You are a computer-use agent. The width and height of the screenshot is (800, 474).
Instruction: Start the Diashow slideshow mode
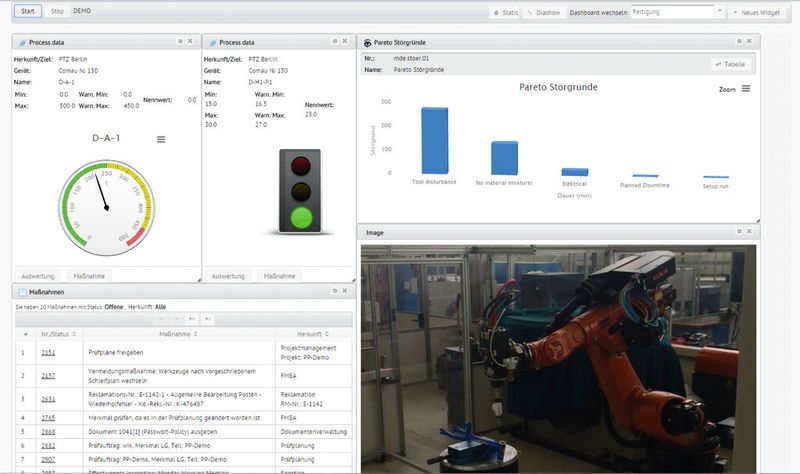point(543,12)
